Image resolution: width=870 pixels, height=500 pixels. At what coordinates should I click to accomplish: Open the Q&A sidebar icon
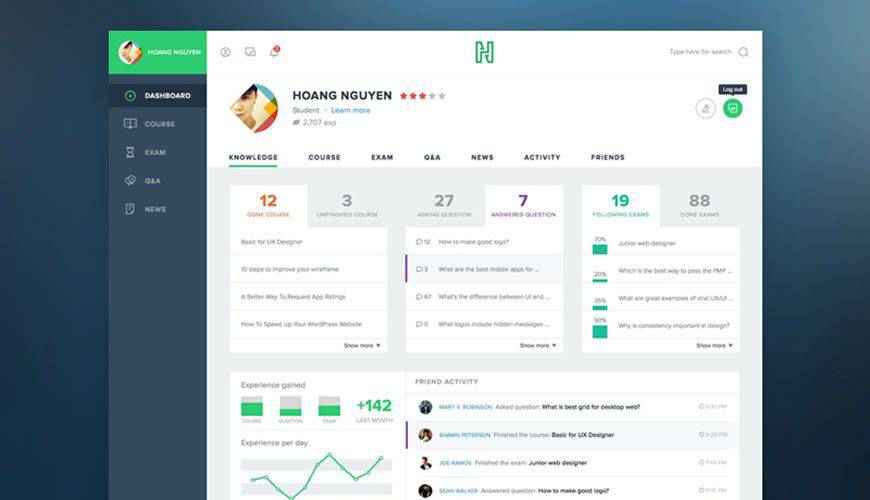click(x=130, y=181)
